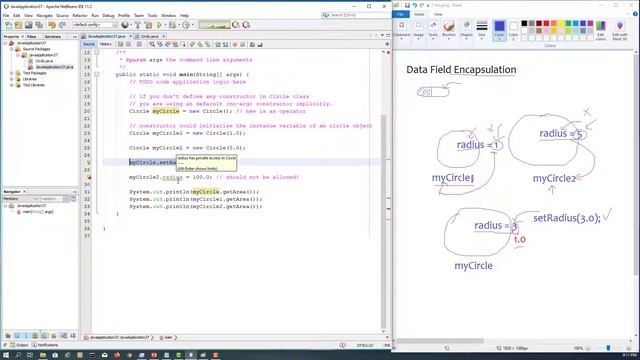
Task: Click the New File icon in NetBeans toolbar
Action: click(x=9, y=25)
